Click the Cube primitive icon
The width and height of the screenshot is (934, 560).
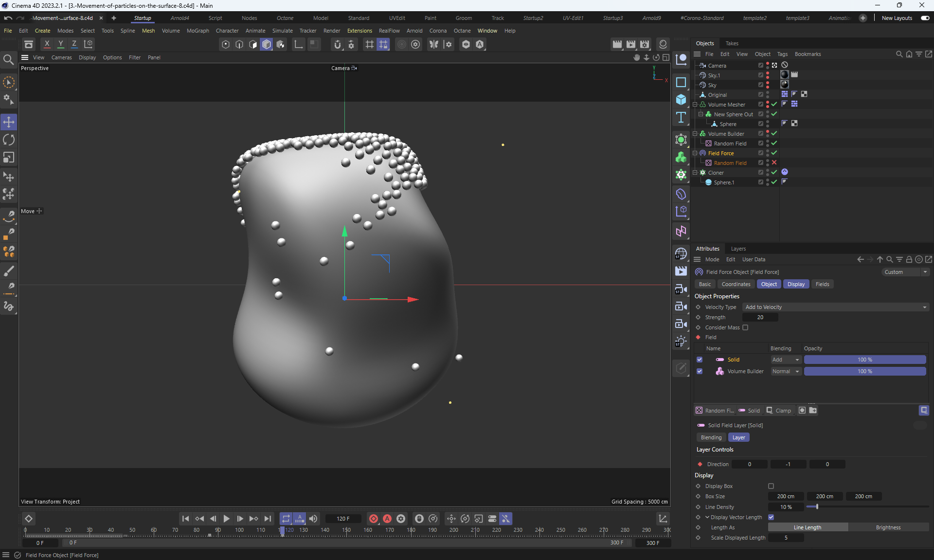pyautogui.click(x=681, y=100)
